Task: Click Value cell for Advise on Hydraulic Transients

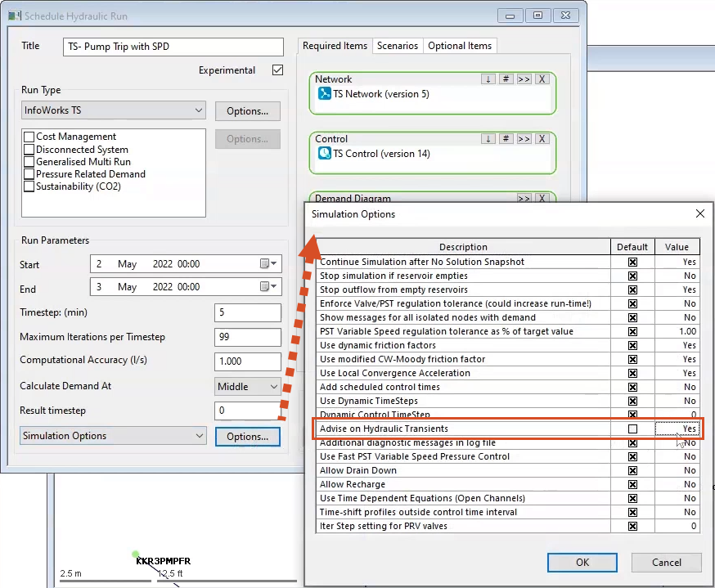Action: pos(677,429)
